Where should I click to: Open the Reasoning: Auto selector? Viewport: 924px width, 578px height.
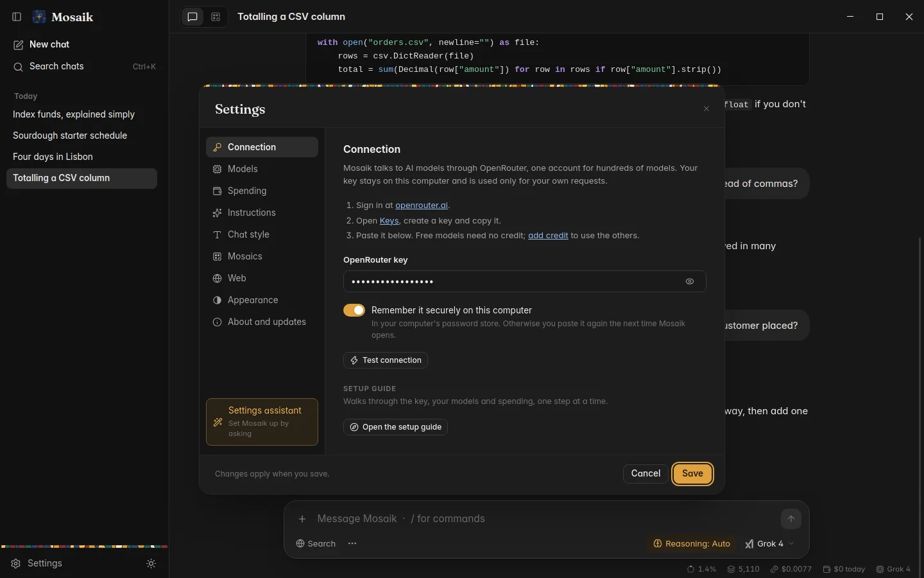coord(692,544)
